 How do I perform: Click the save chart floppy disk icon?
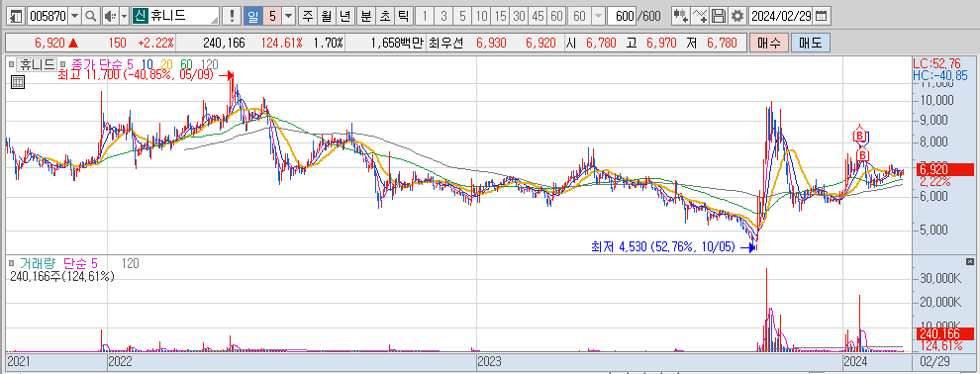coord(720,16)
